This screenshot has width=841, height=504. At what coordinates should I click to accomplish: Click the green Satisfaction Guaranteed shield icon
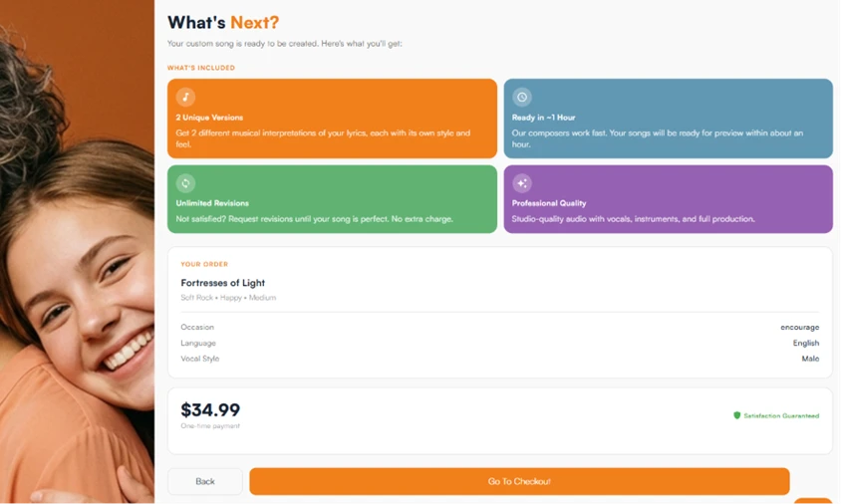click(x=737, y=415)
